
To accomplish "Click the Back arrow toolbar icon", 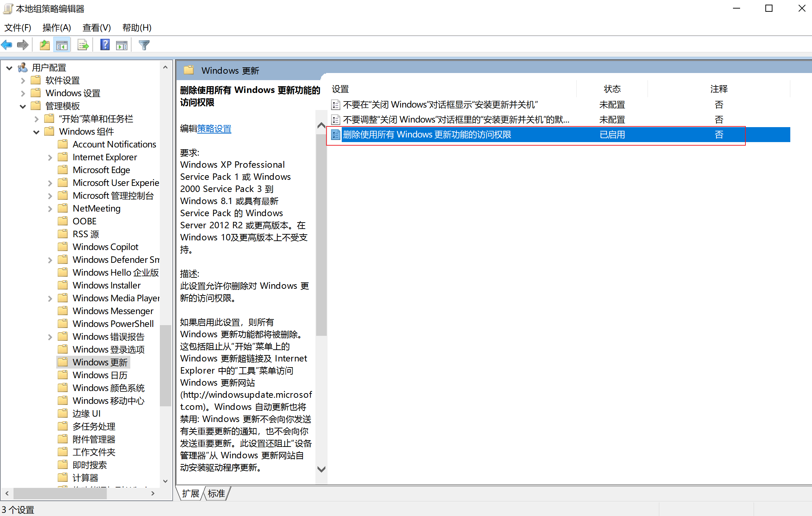I will click(7, 45).
